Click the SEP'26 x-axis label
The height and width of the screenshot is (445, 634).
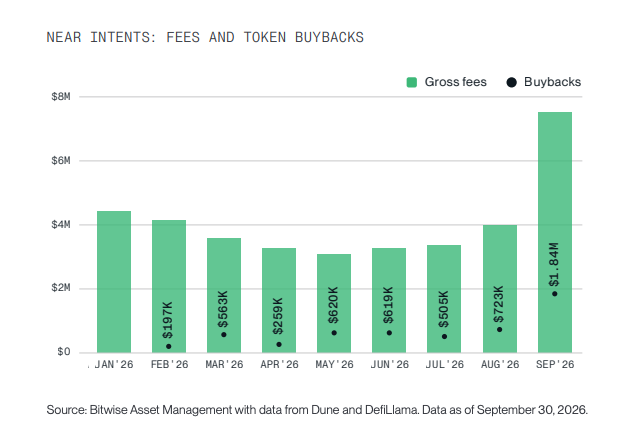coord(555,365)
